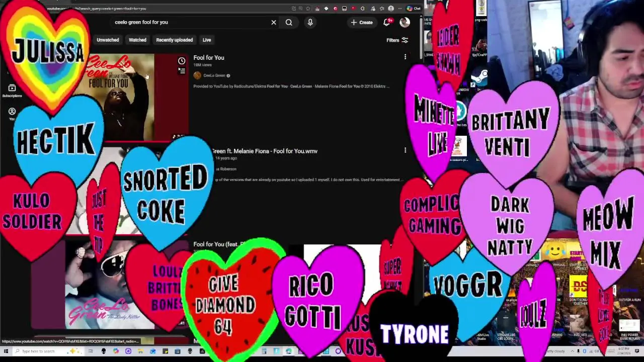Screen dimensions: 644x362
Task: Open the browser profile icon
Action: [x=390, y=9]
